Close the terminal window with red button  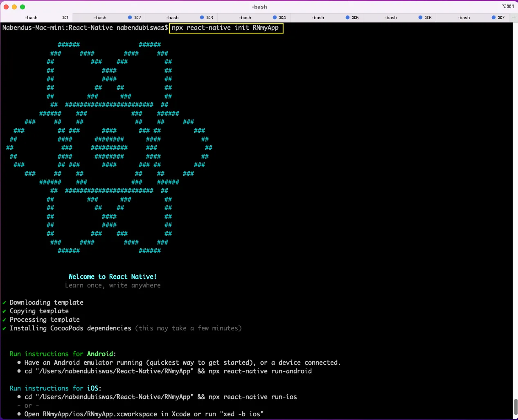click(6, 7)
